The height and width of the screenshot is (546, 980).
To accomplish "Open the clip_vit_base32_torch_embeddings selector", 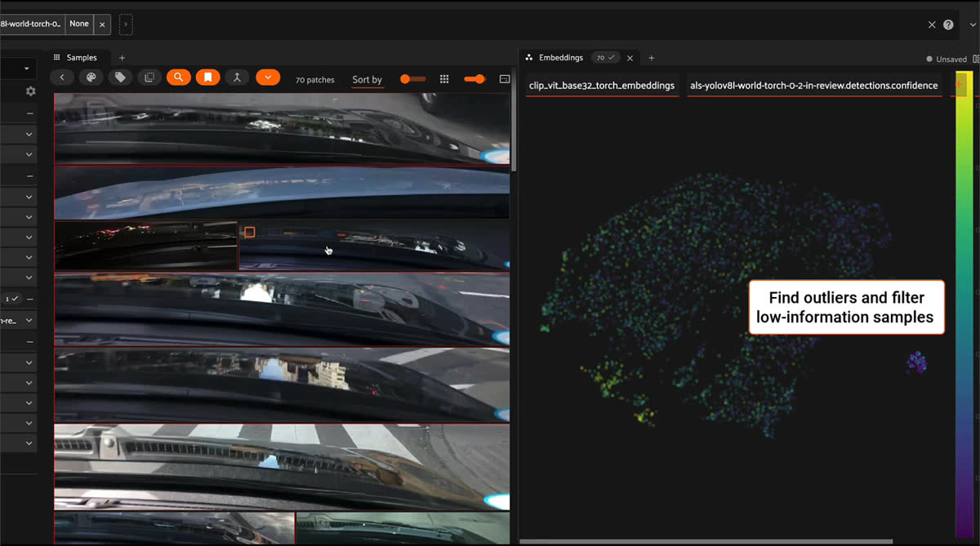I will click(x=602, y=85).
